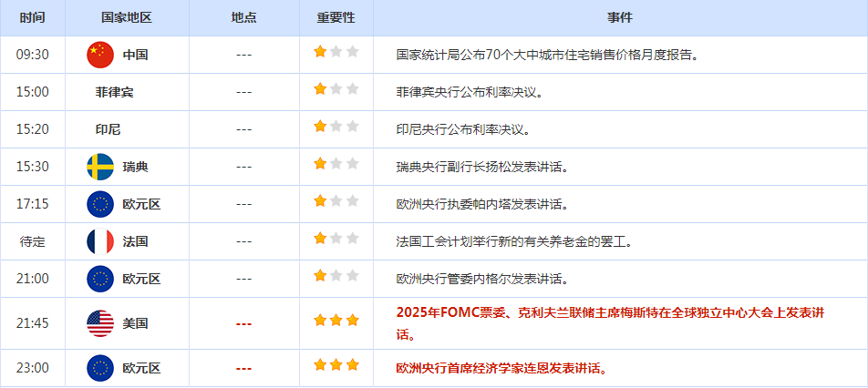Click the EU flag icon in the 17:15 row
The width and height of the screenshot is (868, 388).
(x=100, y=204)
